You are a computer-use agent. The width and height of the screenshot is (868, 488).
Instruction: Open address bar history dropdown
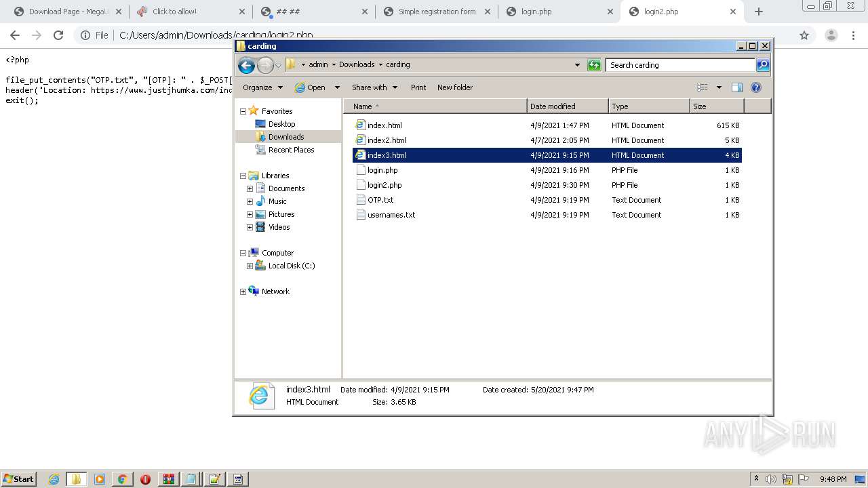[x=577, y=65]
